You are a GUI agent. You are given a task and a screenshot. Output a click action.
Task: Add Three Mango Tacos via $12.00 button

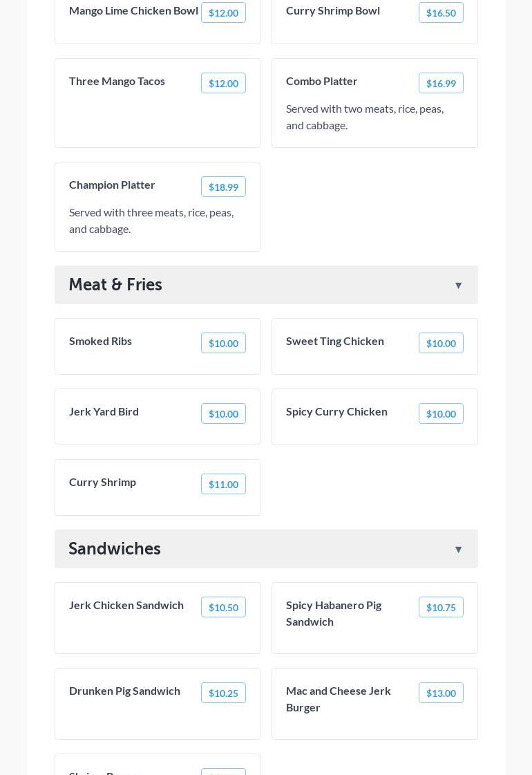point(223,84)
